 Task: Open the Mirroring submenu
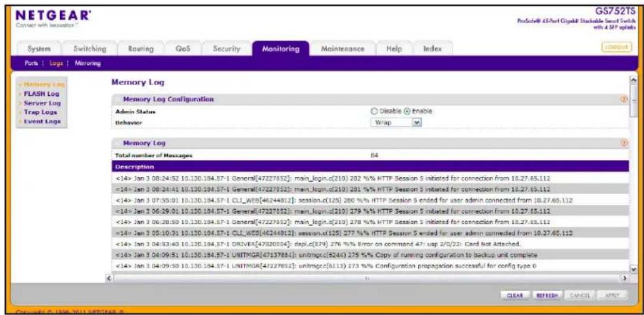coord(88,63)
